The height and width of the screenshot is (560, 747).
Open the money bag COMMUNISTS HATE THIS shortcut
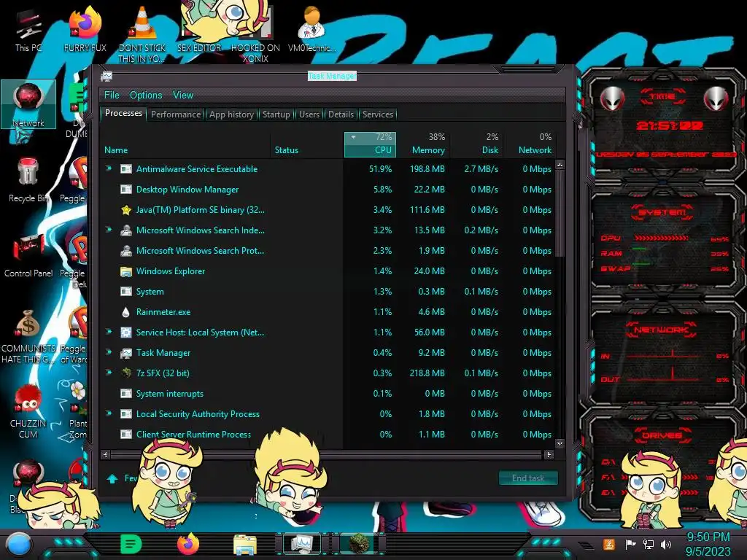[x=28, y=336]
